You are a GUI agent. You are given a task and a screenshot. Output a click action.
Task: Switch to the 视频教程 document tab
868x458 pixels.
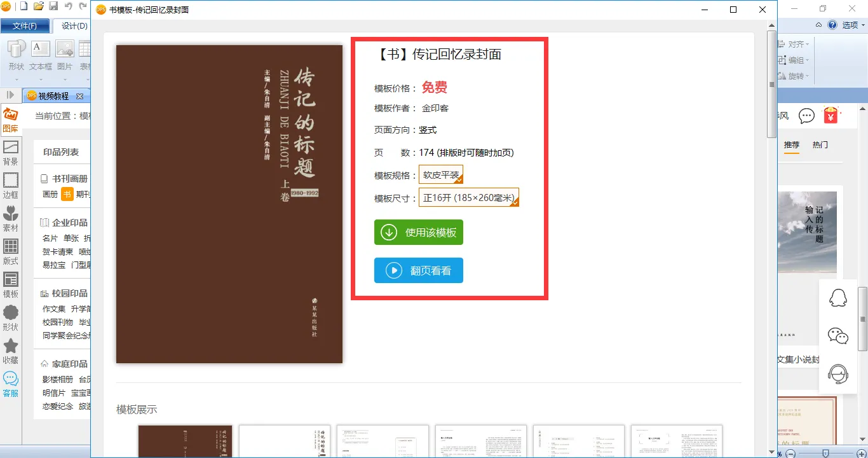point(53,96)
